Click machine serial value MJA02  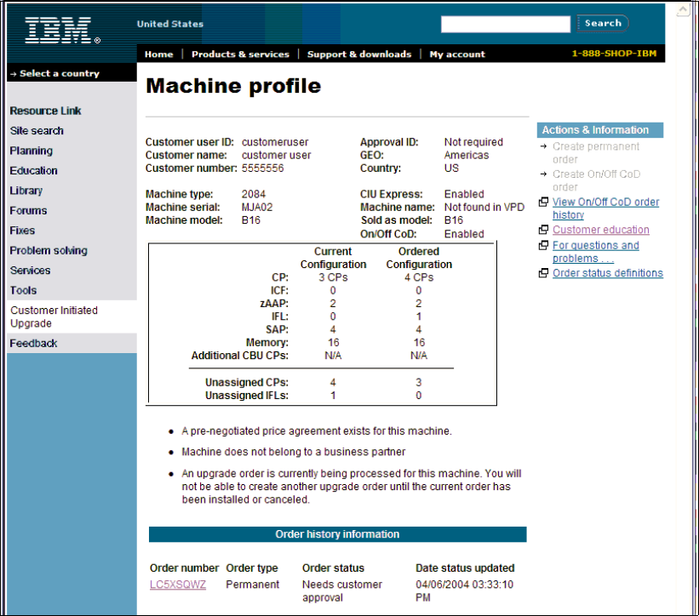pyautogui.click(x=257, y=207)
